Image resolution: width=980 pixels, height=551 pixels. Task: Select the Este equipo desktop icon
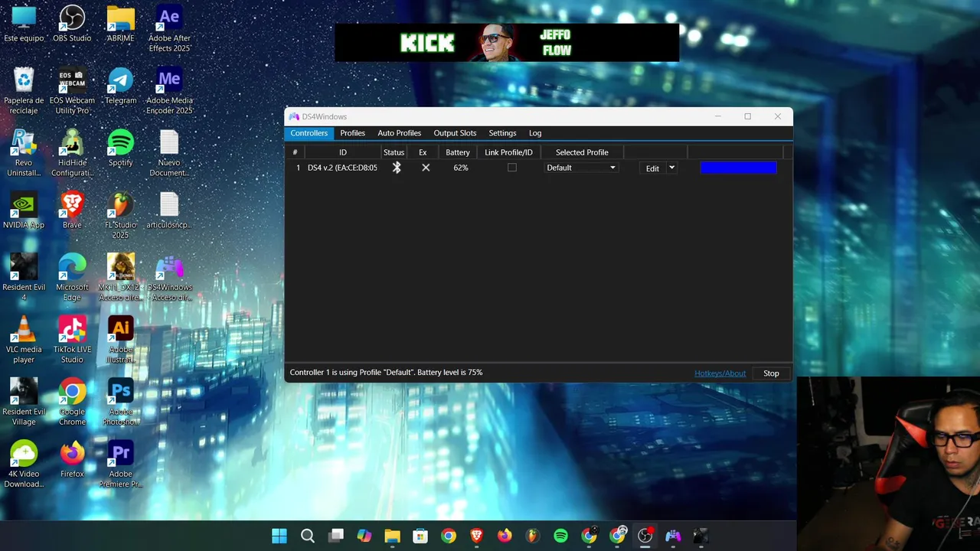pos(24,24)
